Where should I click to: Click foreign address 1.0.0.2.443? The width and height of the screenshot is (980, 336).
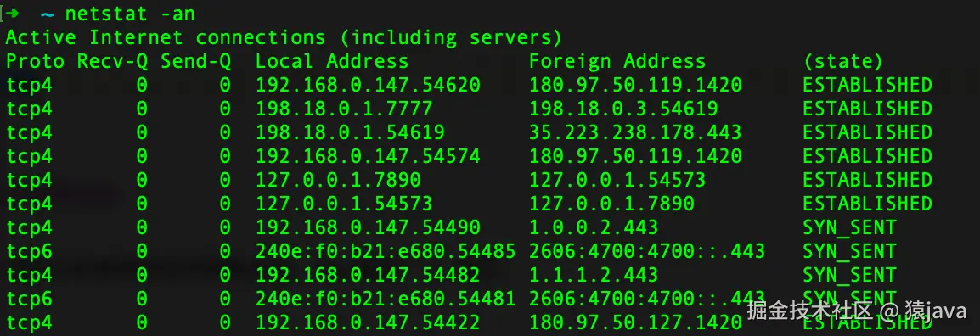click(594, 227)
